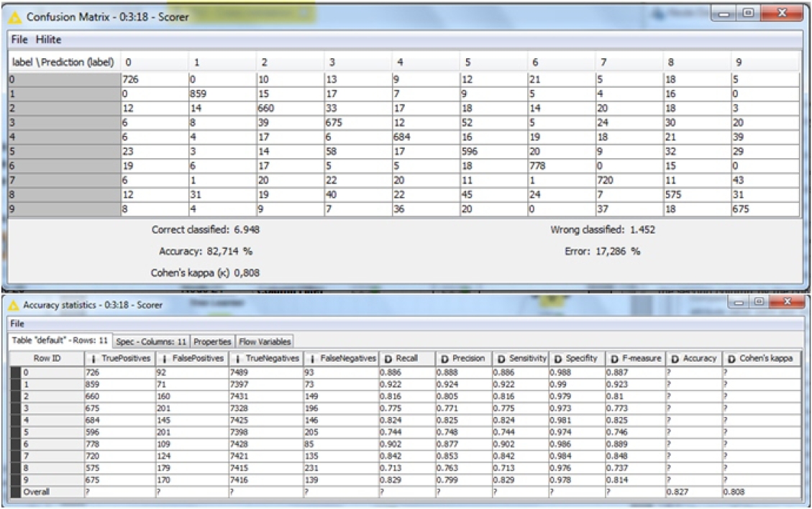The image size is (812, 509).
Task: Open File menu in Confusion Matrix window
Action: click(19, 39)
